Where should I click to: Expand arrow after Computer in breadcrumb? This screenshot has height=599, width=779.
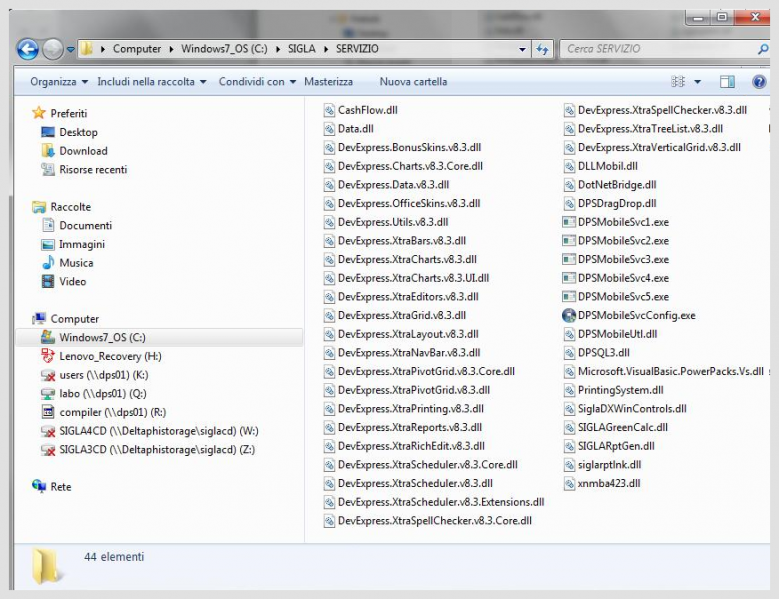171,49
